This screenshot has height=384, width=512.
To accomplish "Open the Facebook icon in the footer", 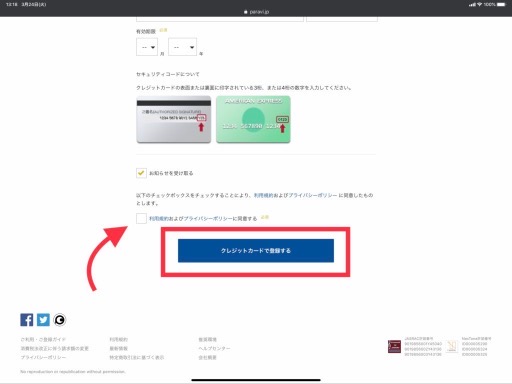I will [x=27, y=320].
